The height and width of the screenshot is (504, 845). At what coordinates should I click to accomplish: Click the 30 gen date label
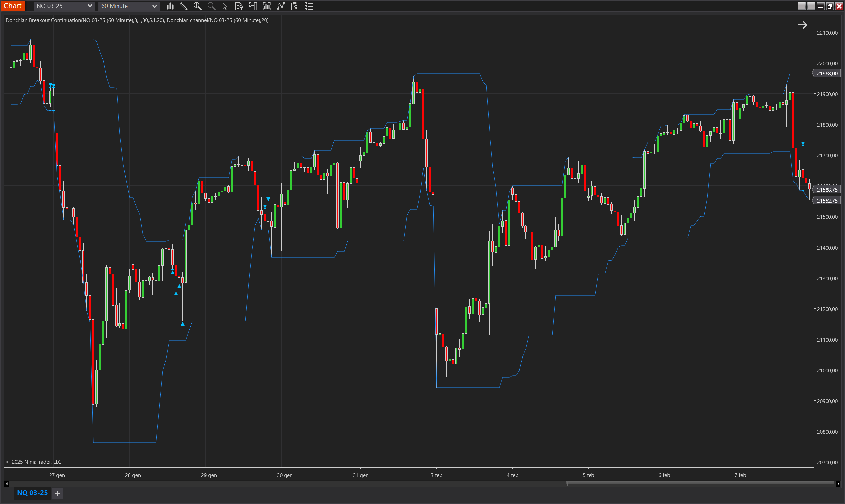(x=285, y=475)
